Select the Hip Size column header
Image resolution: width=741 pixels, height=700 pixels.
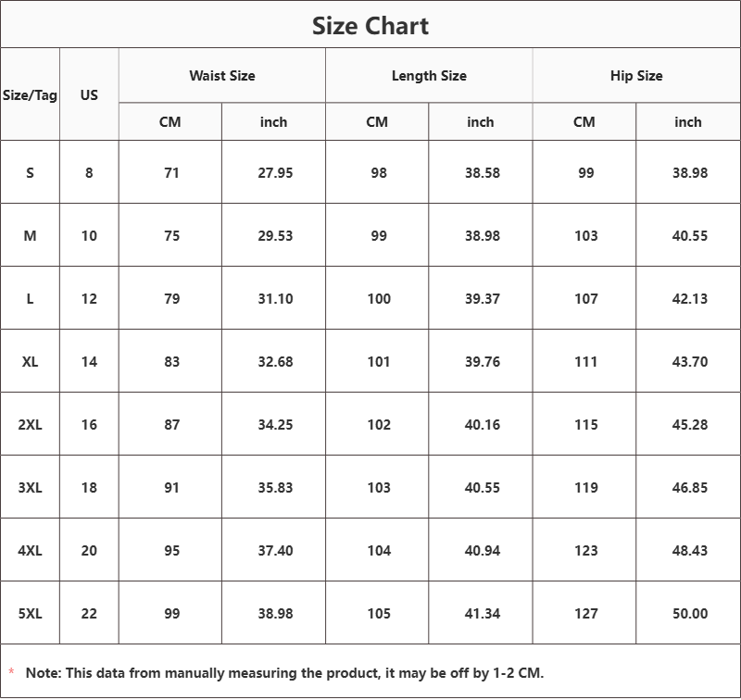click(636, 76)
